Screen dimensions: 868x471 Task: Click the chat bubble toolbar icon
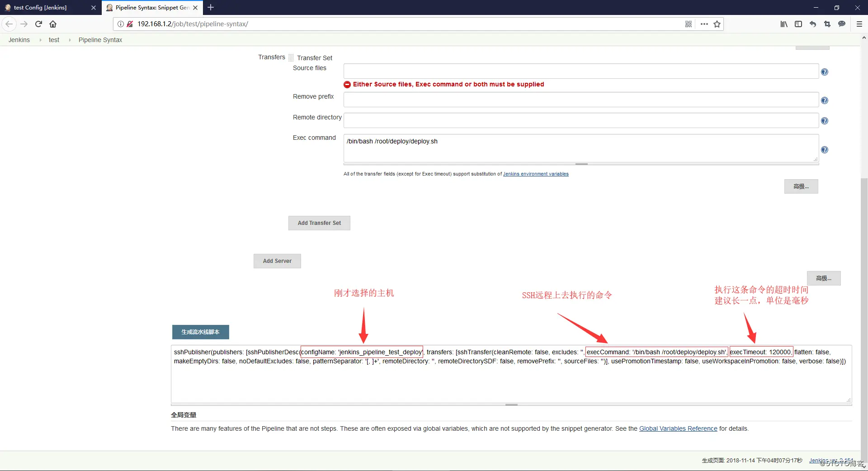pyautogui.click(x=842, y=24)
